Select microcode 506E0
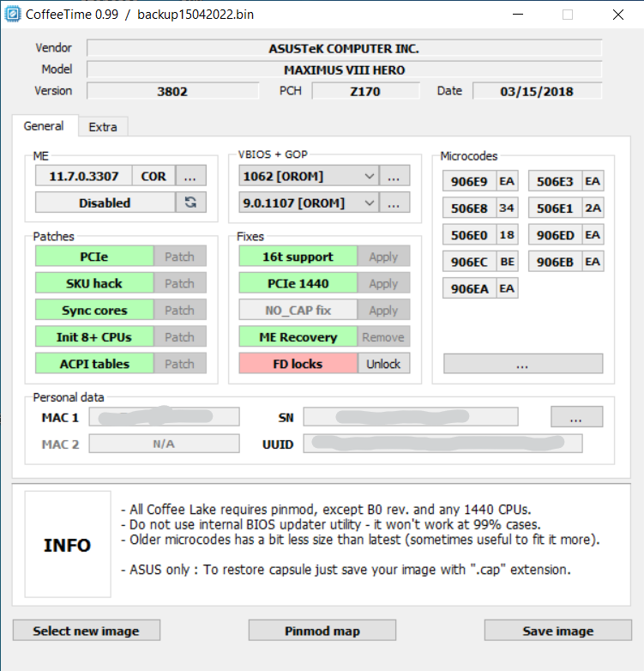 coord(469,234)
